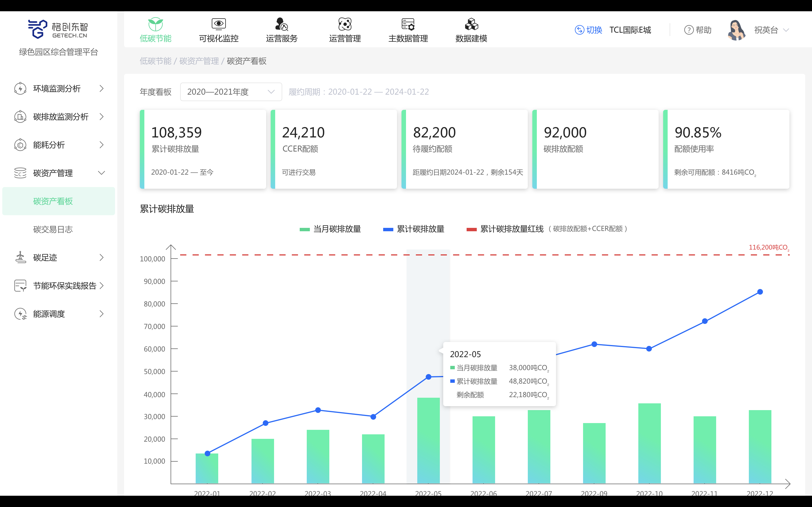
Task: Select 碳交易日志 submenu item
Action: coord(53,229)
